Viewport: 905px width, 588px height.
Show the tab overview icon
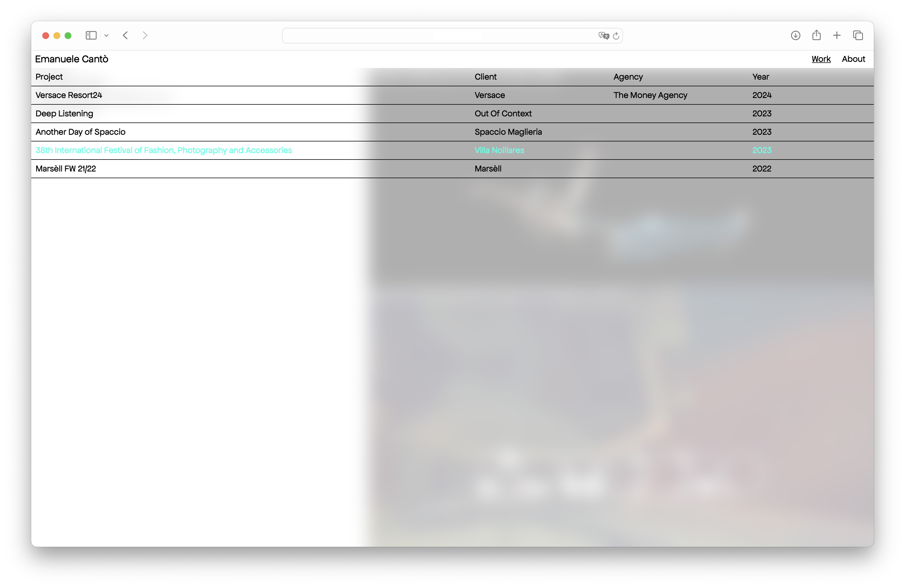tap(858, 35)
